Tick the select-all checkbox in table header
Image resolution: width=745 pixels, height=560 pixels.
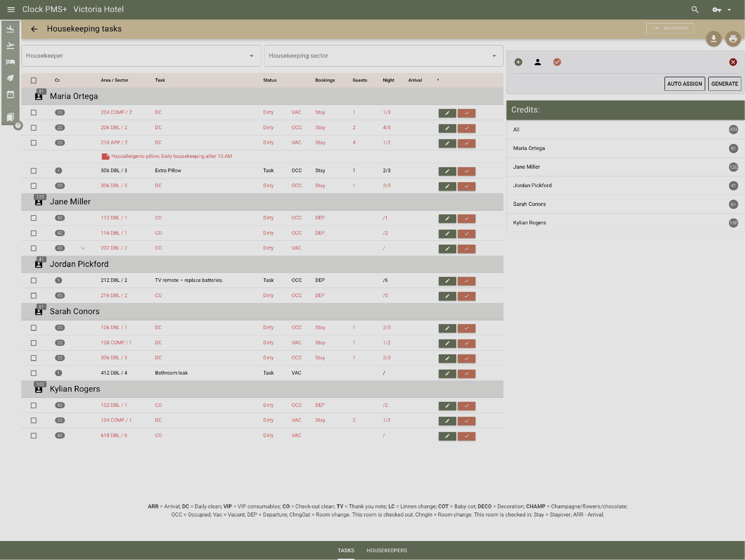pos(34,80)
